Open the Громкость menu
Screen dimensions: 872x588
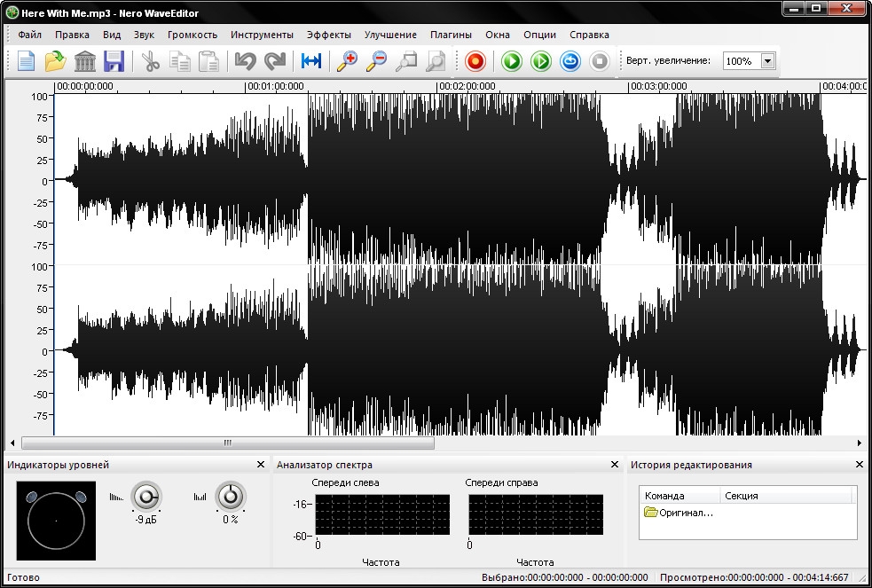pos(192,35)
